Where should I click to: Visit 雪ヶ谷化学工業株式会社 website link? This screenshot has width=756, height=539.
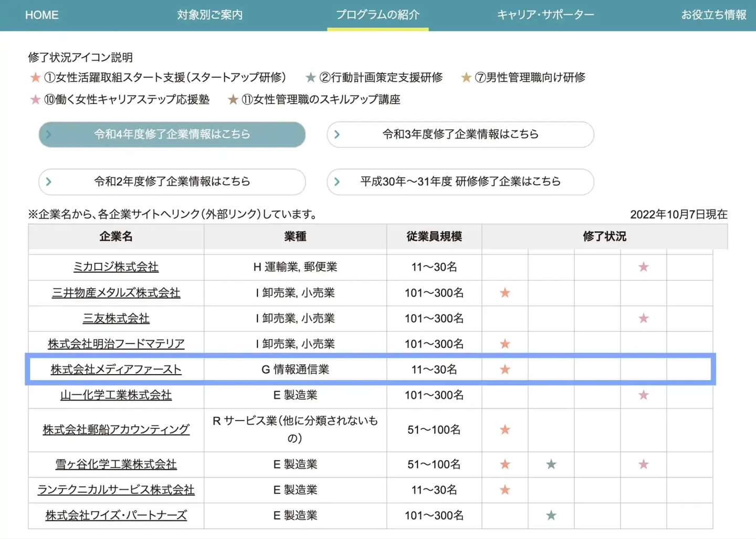click(x=116, y=464)
